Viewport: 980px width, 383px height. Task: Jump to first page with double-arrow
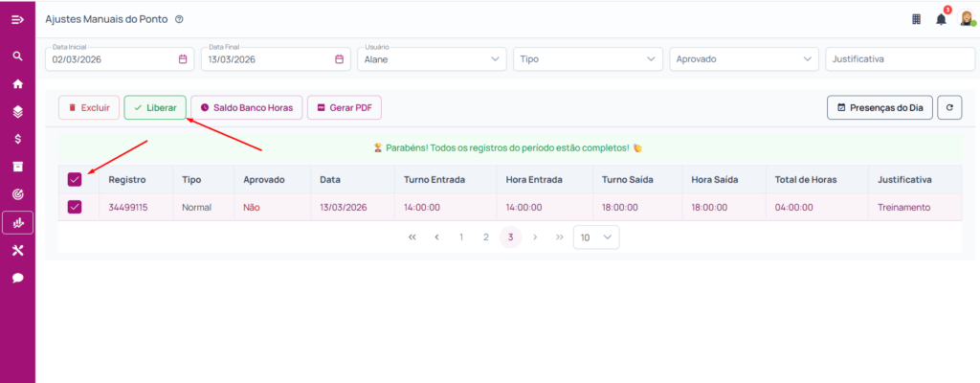coord(412,237)
